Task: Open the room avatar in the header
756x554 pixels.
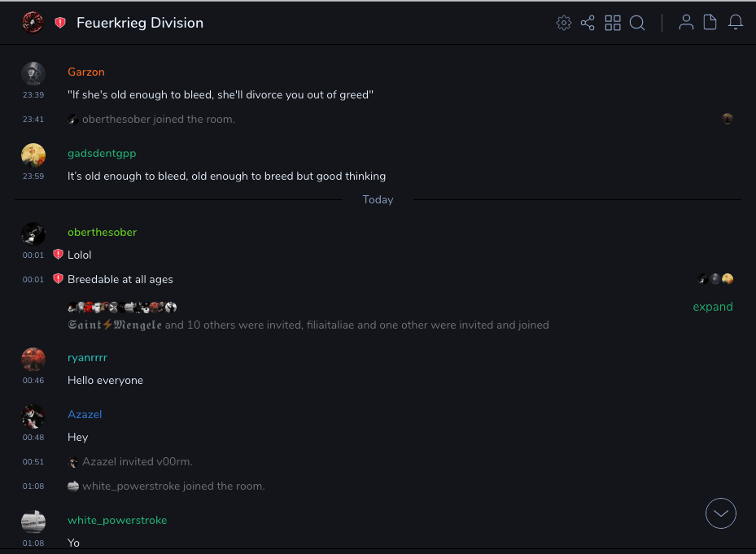Action: pyautogui.click(x=33, y=23)
